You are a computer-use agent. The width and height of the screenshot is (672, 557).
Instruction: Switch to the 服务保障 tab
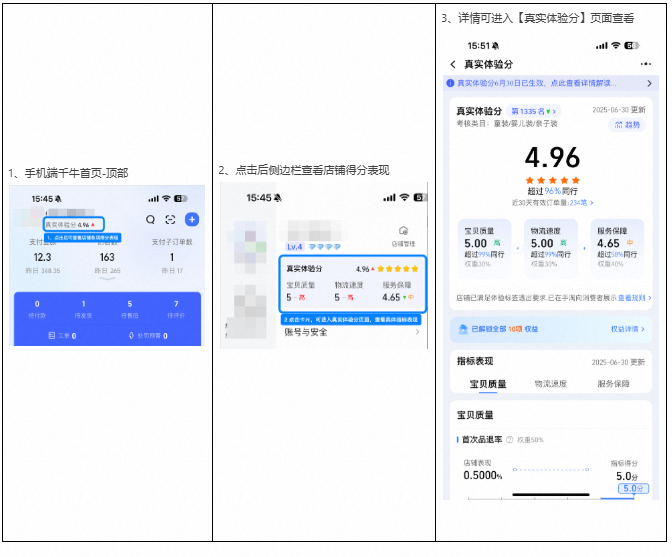click(613, 384)
